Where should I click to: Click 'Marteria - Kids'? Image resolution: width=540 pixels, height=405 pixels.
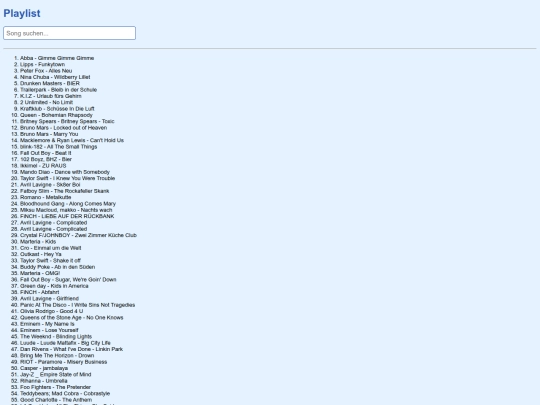click(38, 241)
